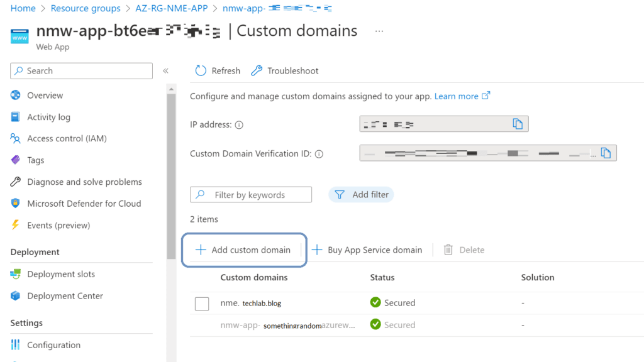The height and width of the screenshot is (362, 644).
Task: Click the sidebar vertical scrollbar
Action: click(171, 176)
